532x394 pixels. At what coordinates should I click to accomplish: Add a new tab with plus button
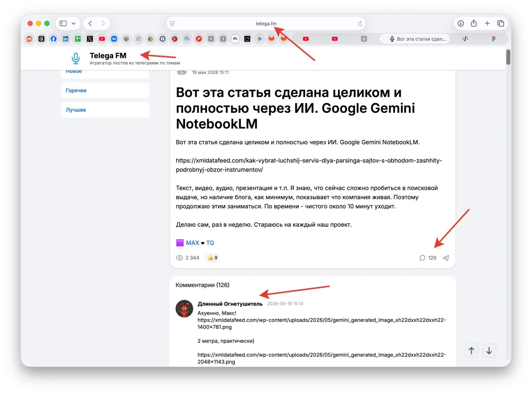[488, 23]
